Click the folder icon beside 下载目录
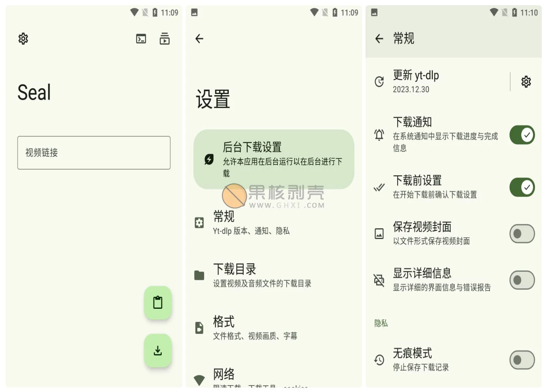 [x=199, y=275]
